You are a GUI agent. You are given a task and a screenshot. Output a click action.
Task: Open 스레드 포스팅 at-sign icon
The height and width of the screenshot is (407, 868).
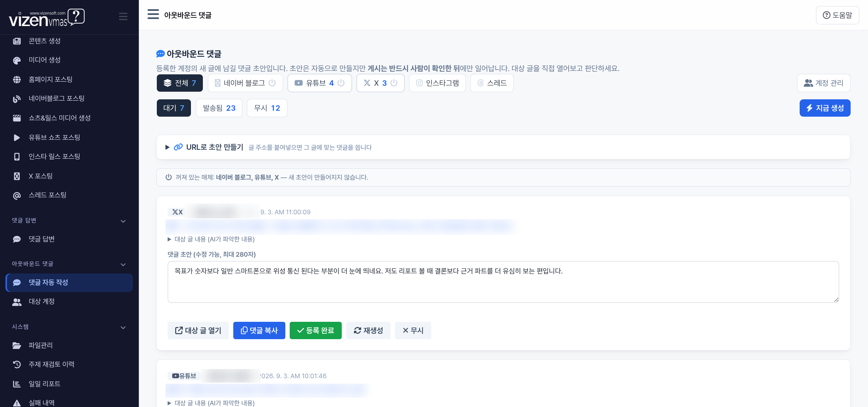pyautogui.click(x=17, y=195)
